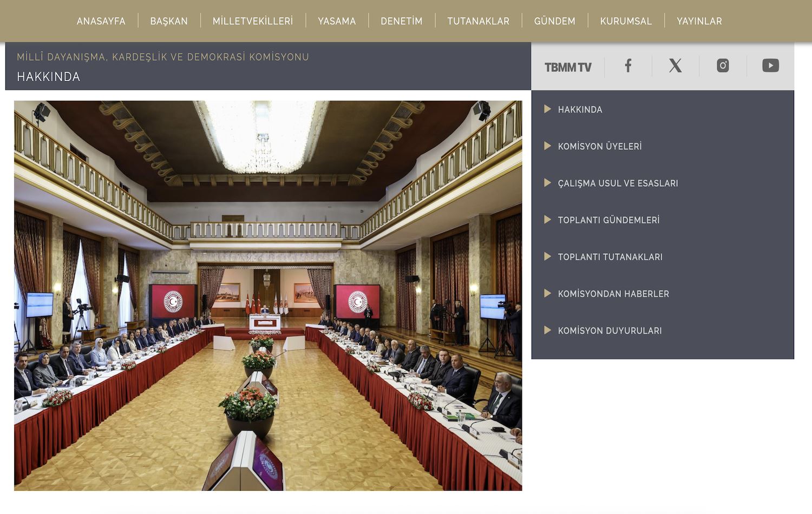Go to the Yasama menu
Screen dimensions: 812x514
pyautogui.click(x=337, y=21)
